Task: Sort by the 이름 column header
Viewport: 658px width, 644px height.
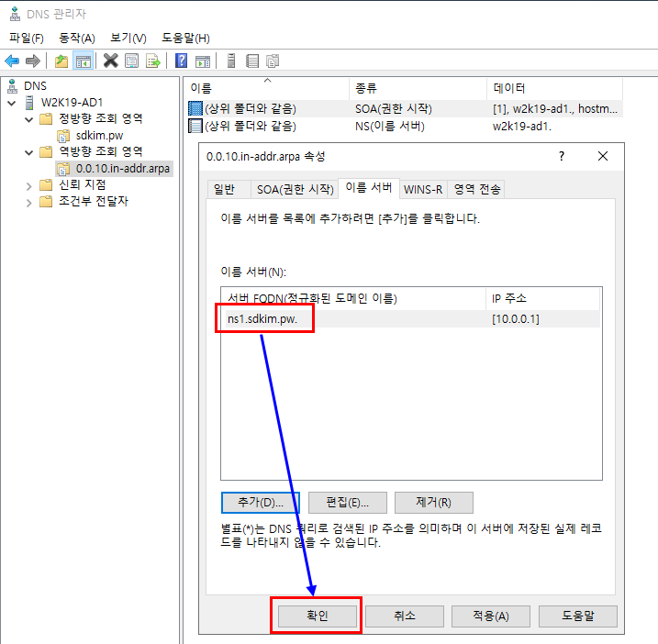Action: point(267,88)
